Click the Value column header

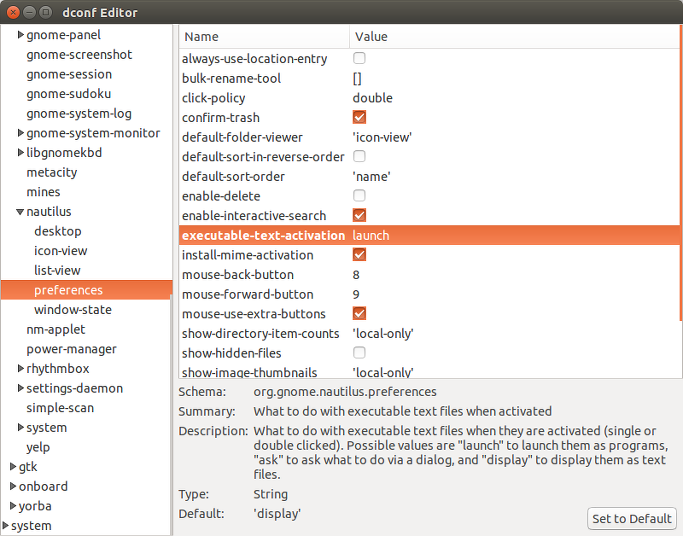coord(514,37)
